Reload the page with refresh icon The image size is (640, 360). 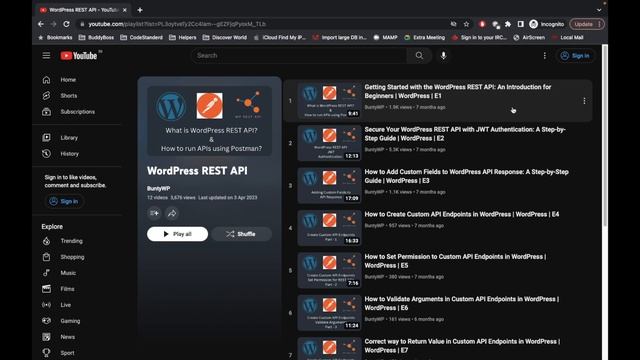pos(67,24)
